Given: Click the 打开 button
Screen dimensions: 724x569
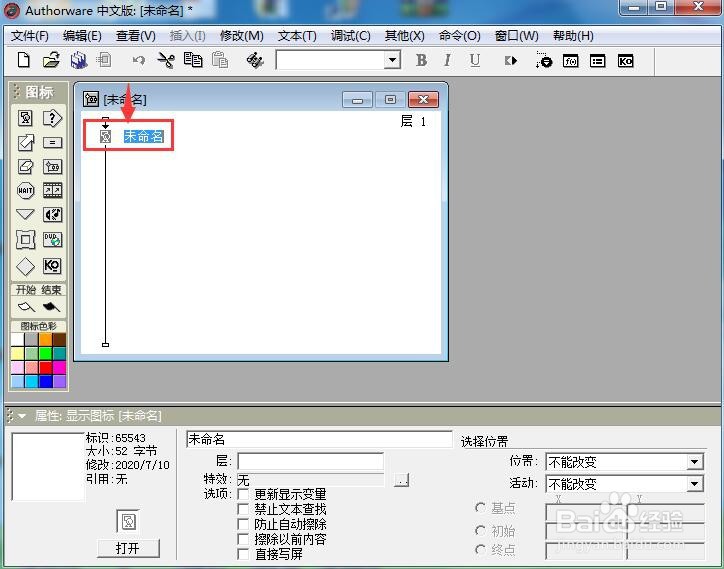Looking at the screenshot, I should click(128, 548).
